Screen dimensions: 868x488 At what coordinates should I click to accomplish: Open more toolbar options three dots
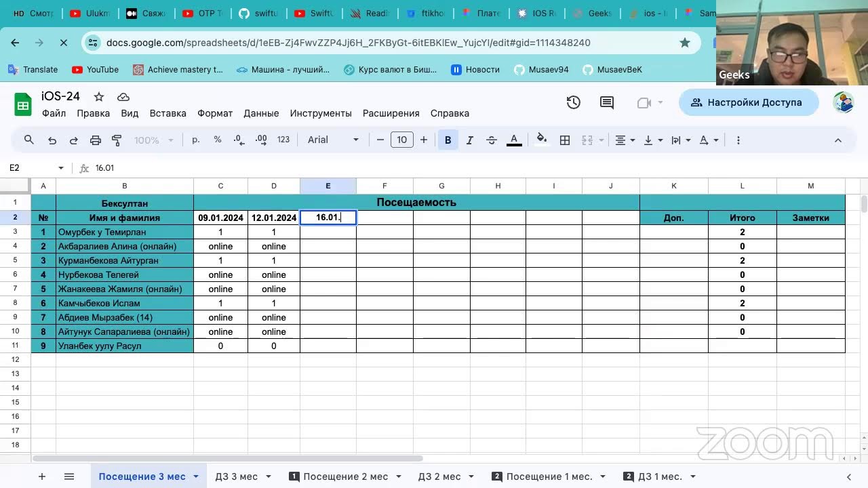pyautogui.click(x=738, y=140)
